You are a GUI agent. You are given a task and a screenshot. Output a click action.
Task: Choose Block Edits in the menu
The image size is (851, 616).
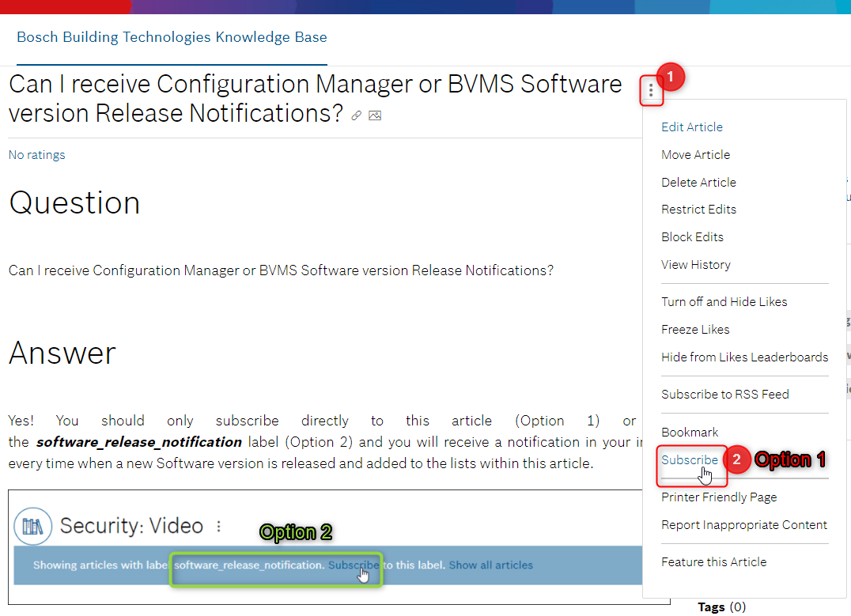coord(692,236)
